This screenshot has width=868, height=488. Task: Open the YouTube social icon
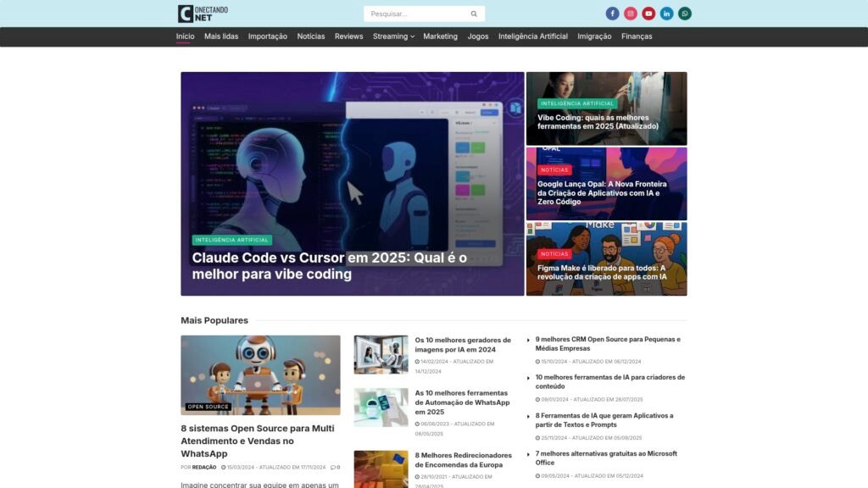coord(648,14)
